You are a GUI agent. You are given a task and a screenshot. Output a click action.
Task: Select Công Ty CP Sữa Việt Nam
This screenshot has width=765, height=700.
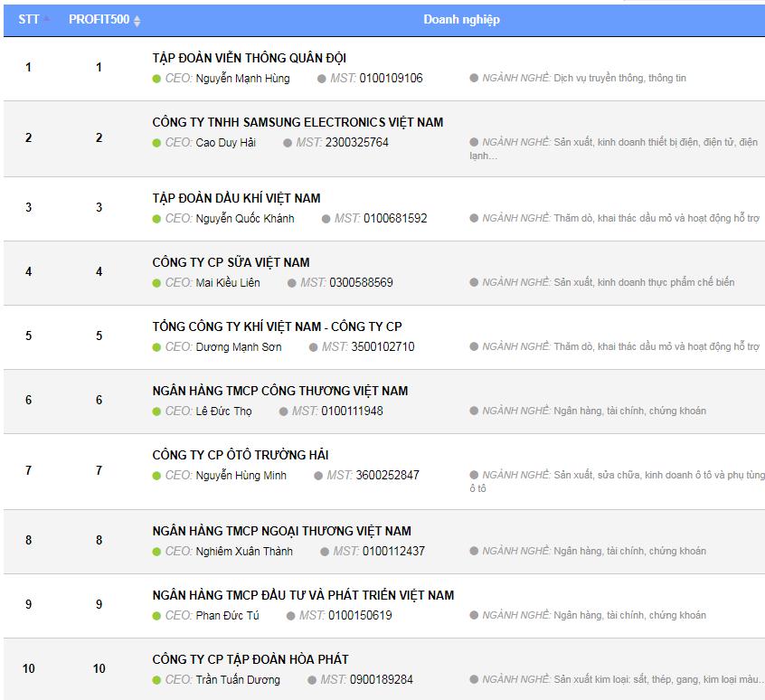[231, 262]
